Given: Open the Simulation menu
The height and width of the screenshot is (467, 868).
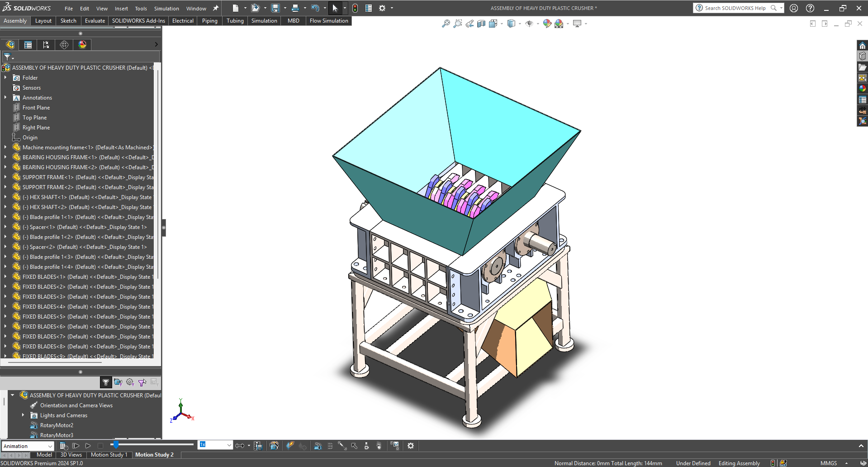Looking at the screenshot, I should (x=166, y=8).
